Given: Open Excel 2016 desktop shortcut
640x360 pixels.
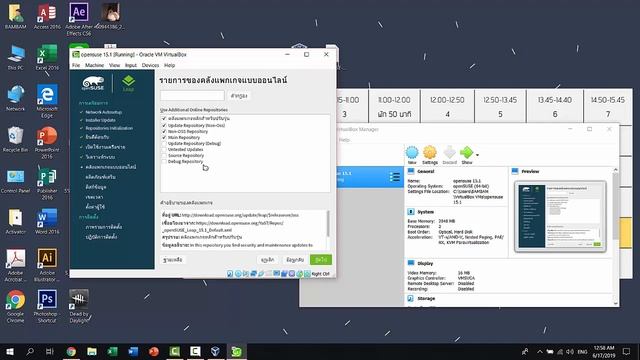Looking at the screenshot, I should (47, 57).
